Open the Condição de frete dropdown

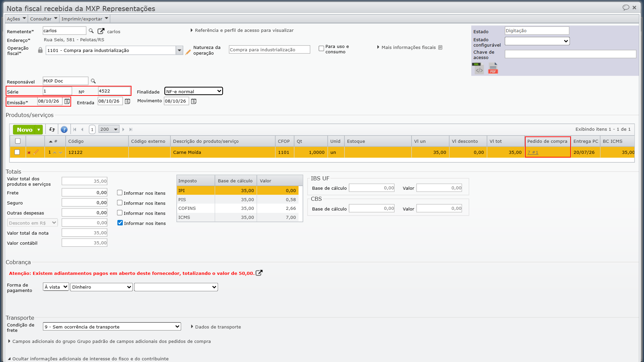click(112, 326)
